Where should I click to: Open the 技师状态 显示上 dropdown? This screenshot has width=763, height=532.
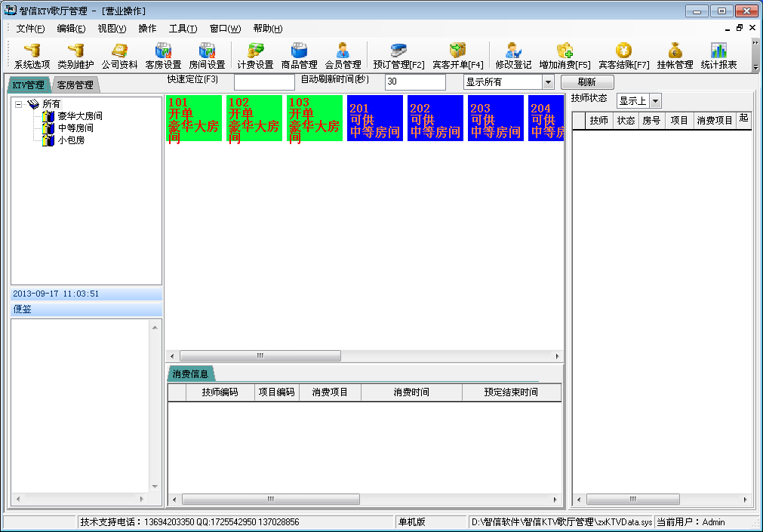(x=656, y=101)
